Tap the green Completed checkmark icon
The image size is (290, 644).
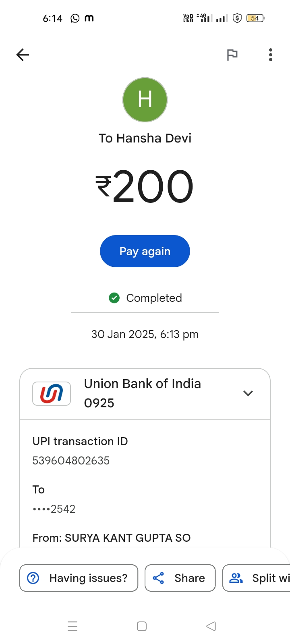[114, 298]
